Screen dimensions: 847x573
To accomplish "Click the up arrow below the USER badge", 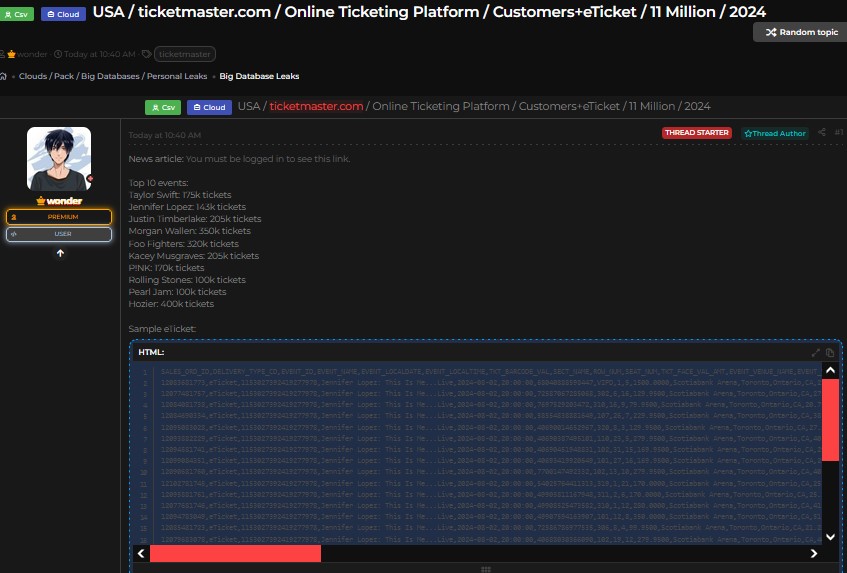I will tap(60, 253).
